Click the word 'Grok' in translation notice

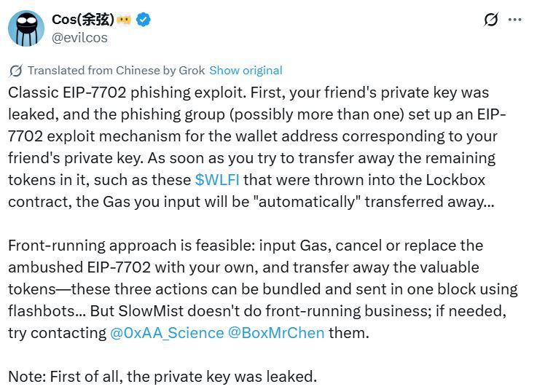pos(192,71)
